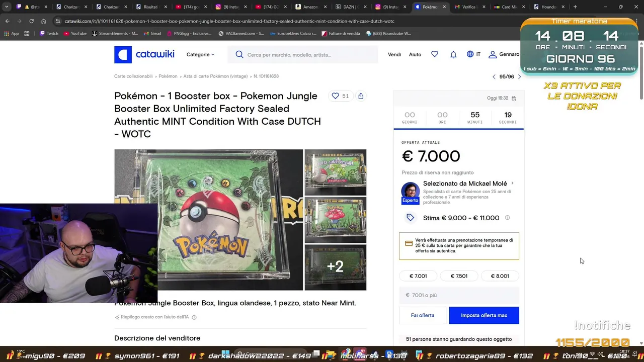
Task: Click the browser reload button
Action: click(31, 21)
